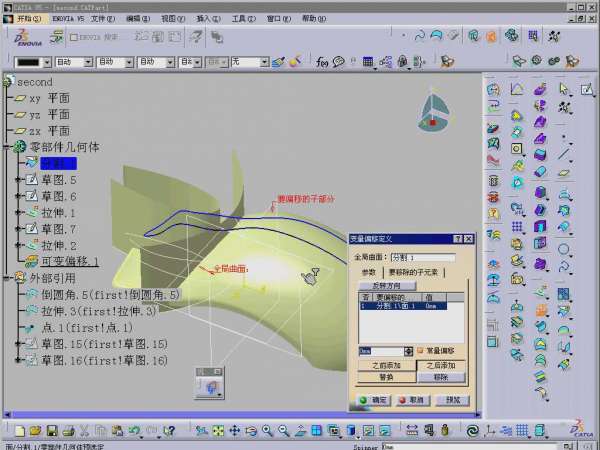Expand the 拉伸.1 tree node
The width and height of the screenshot is (600, 450).
tap(17, 212)
